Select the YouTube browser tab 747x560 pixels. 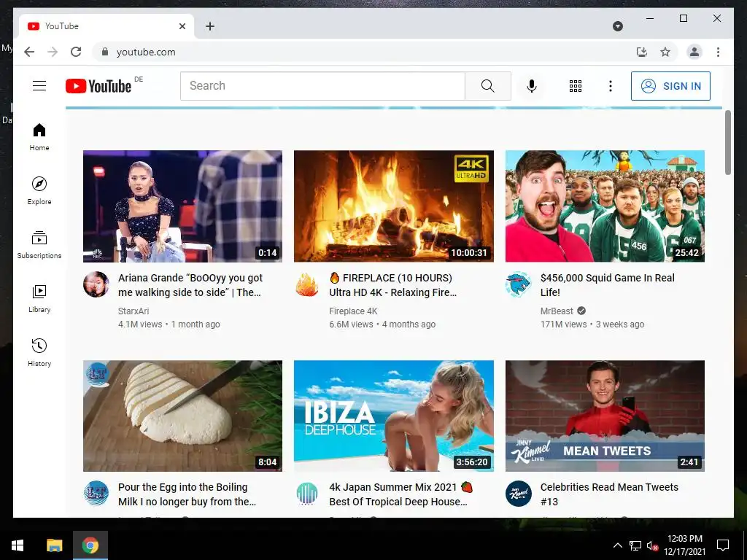pos(107,26)
